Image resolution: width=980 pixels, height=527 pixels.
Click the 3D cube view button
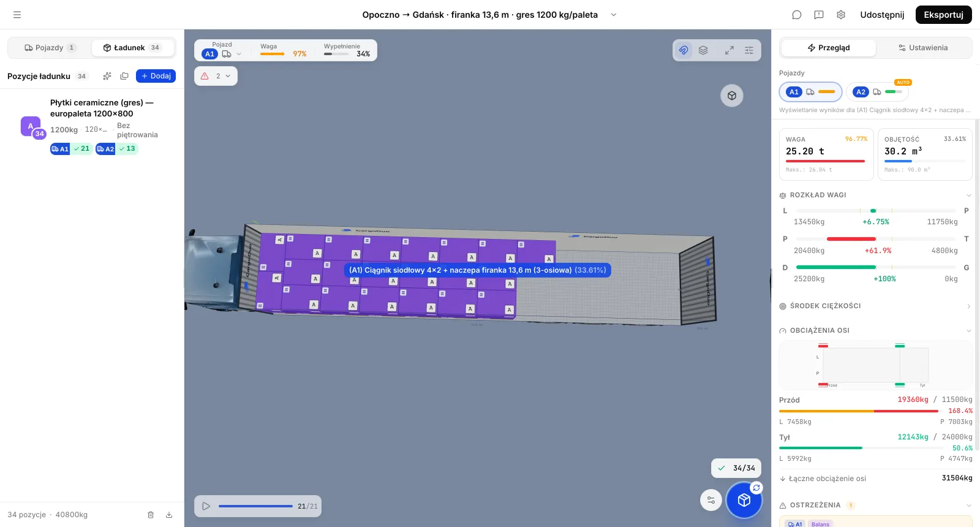[x=732, y=96]
